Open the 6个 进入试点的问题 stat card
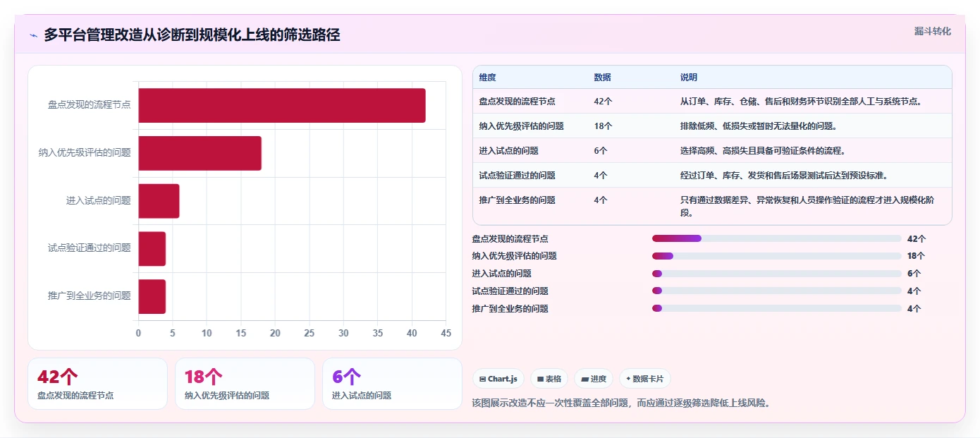The image size is (980, 438). click(392, 384)
